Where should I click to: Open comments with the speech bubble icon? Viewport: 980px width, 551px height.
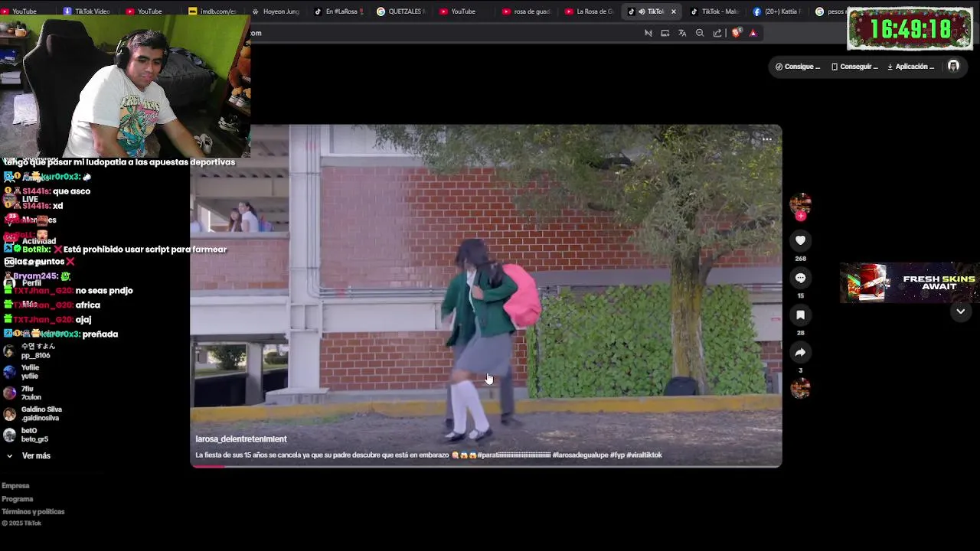[800, 278]
